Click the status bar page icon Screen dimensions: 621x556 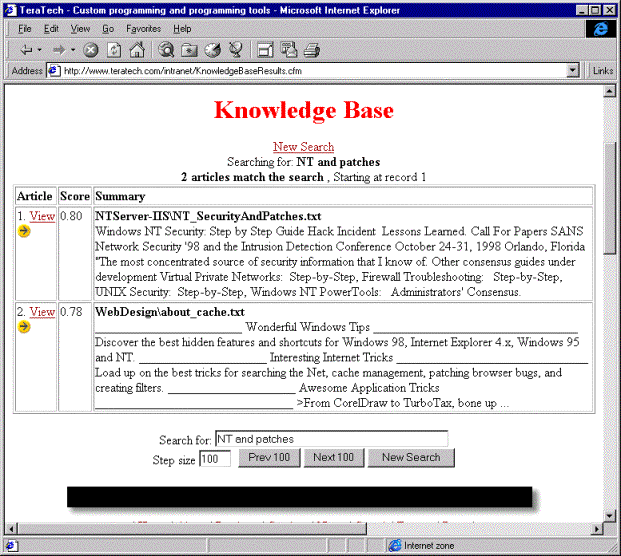click(11, 546)
